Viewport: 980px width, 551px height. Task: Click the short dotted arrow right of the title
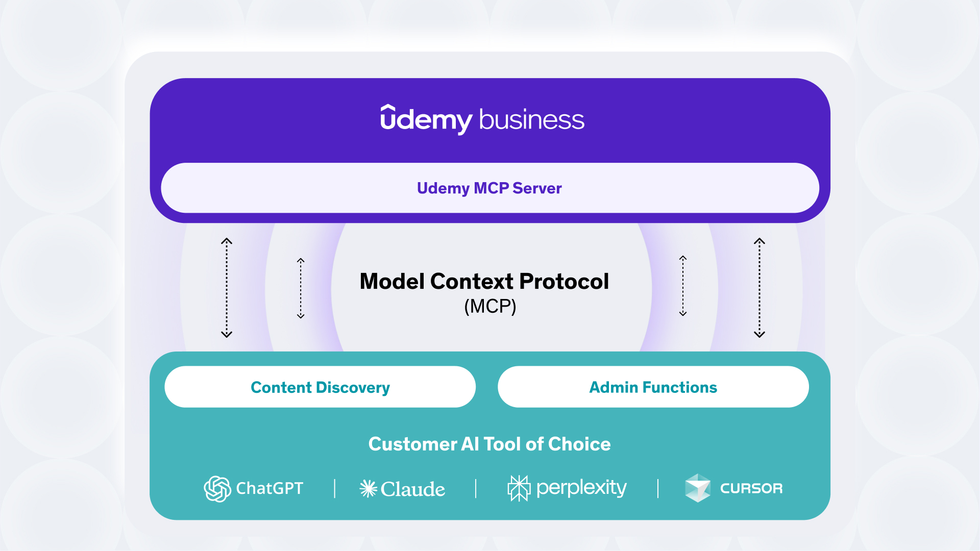(x=683, y=286)
